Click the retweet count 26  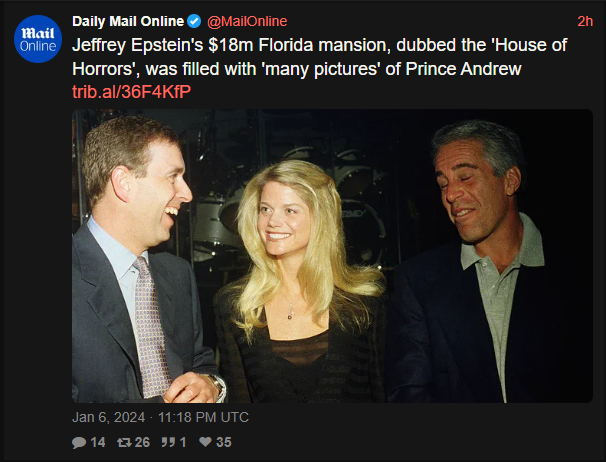click(142, 442)
